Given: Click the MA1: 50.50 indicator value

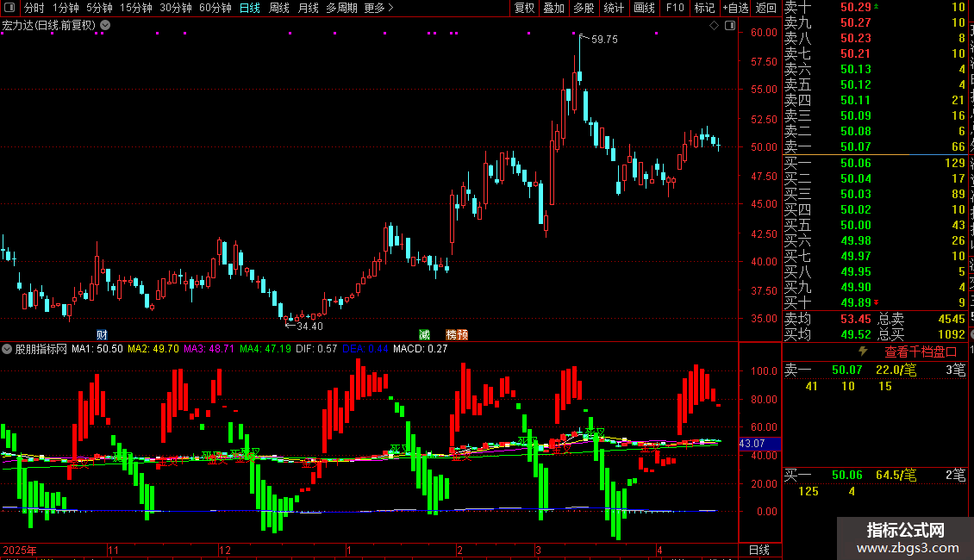Looking at the screenshot, I should pyautogui.click(x=97, y=349).
